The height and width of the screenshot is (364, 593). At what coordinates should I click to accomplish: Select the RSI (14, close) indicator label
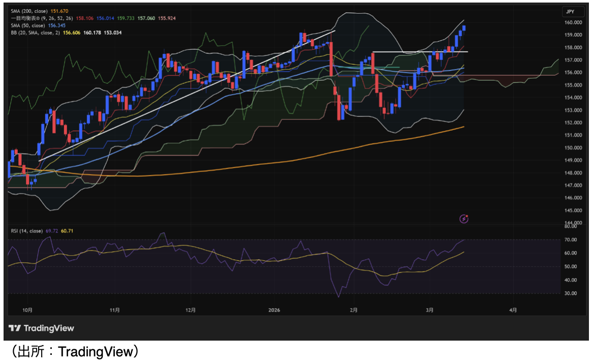click(27, 231)
